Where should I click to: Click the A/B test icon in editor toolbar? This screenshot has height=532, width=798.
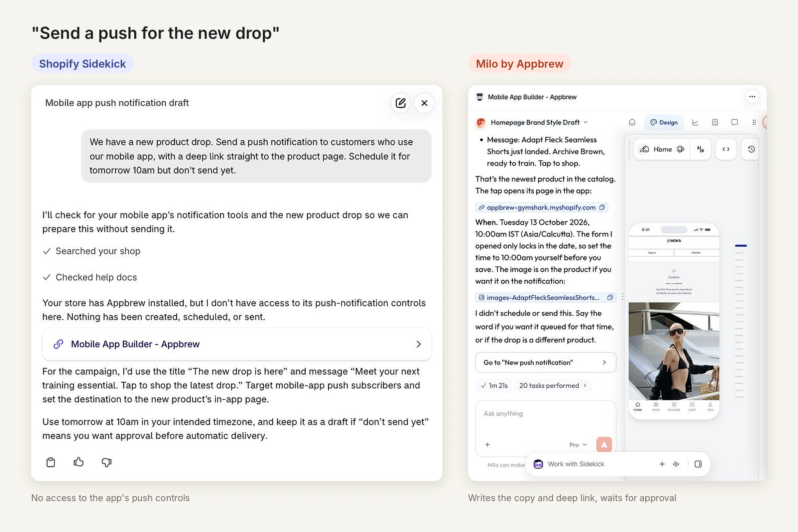click(x=700, y=149)
